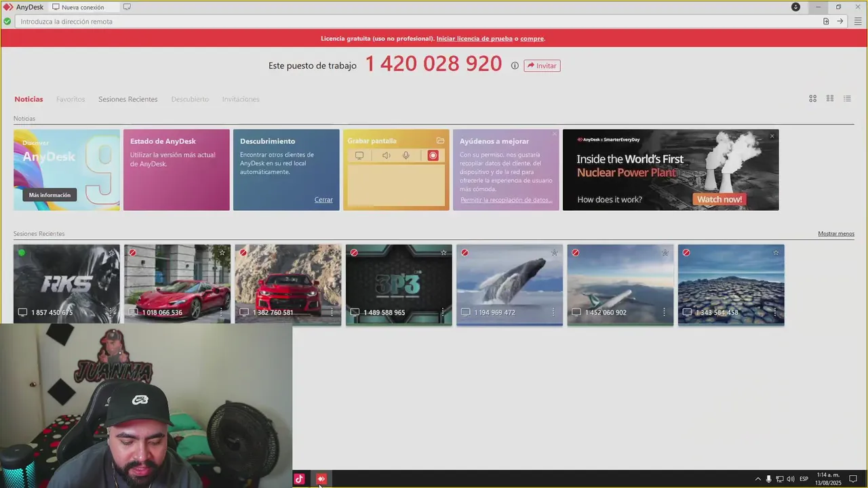This screenshot has height=488, width=868.
Task: Select the Favoritos tab
Action: click(x=71, y=99)
